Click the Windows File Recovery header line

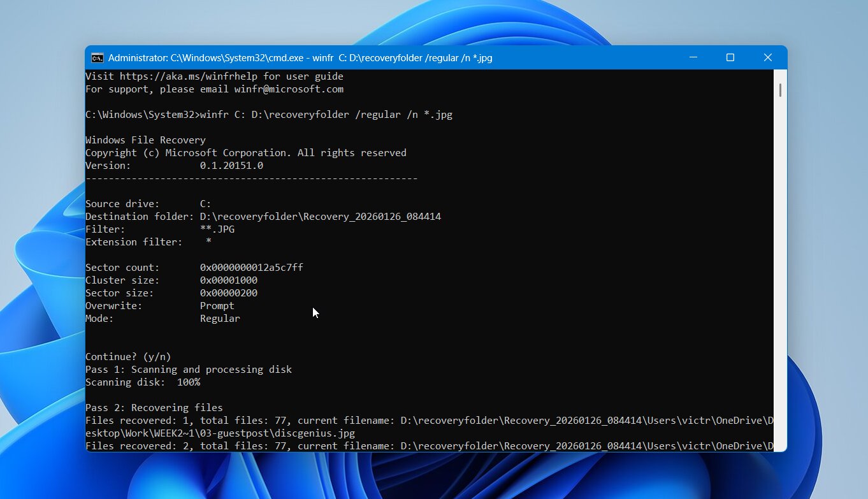(x=145, y=140)
